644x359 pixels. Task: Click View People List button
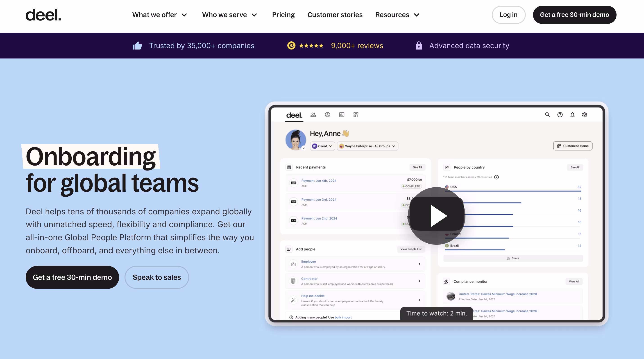(x=411, y=249)
